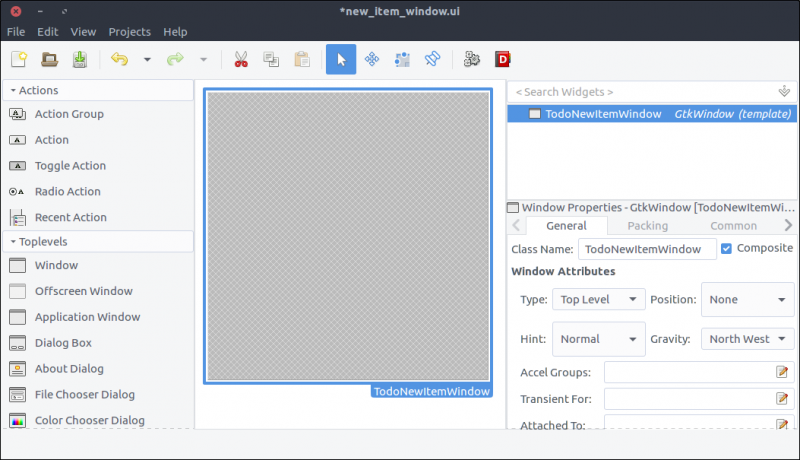Image resolution: width=800 pixels, height=460 pixels.
Task: Choose Application Window from the palette
Action: [x=87, y=317]
